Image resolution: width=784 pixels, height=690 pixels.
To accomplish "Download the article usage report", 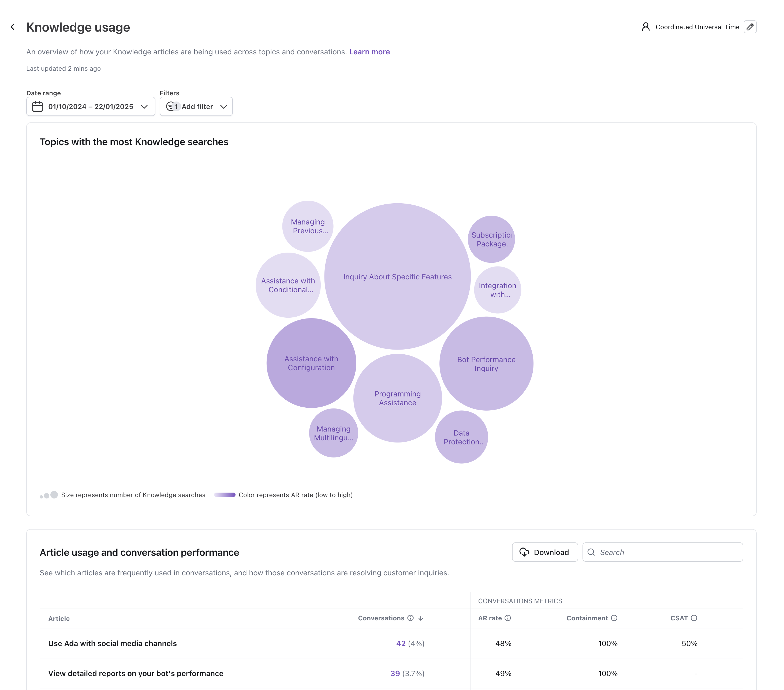I will (544, 552).
